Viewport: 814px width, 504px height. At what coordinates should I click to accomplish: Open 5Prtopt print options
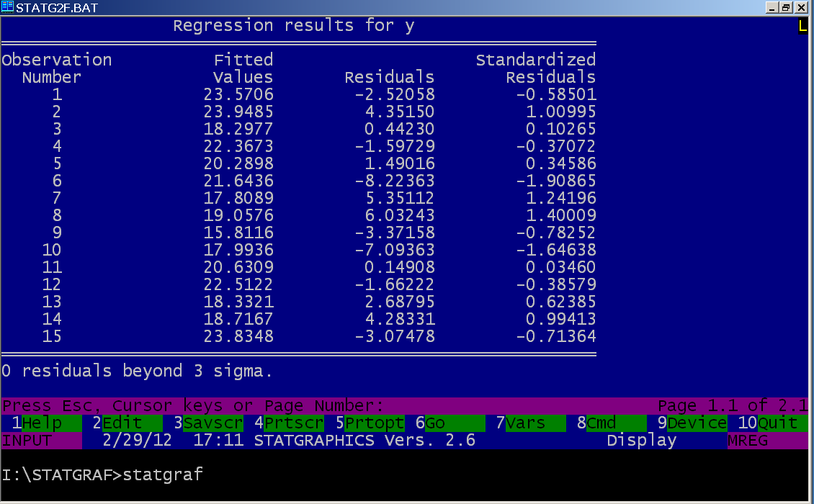[370, 423]
